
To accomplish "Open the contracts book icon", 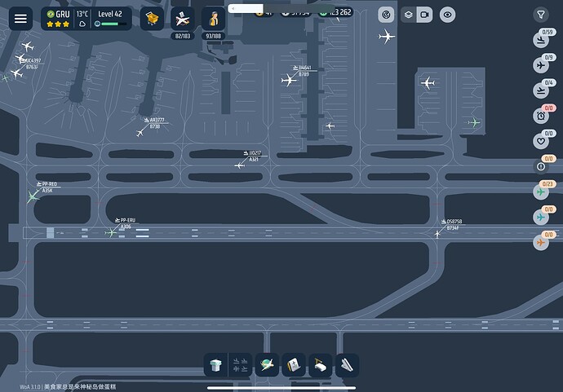I will (x=294, y=365).
